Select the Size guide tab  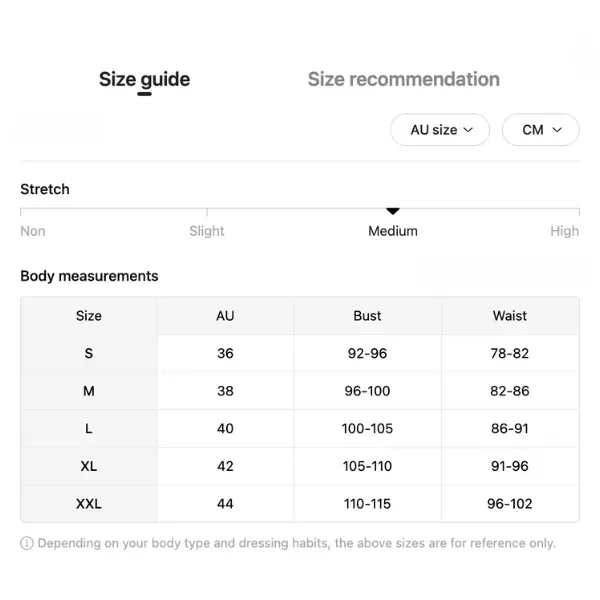(x=144, y=80)
